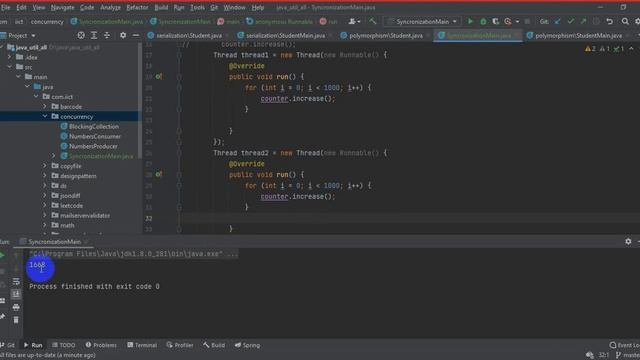Expand all in Project panel
Viewport: 640px width, 360px height.
(94, 36)
